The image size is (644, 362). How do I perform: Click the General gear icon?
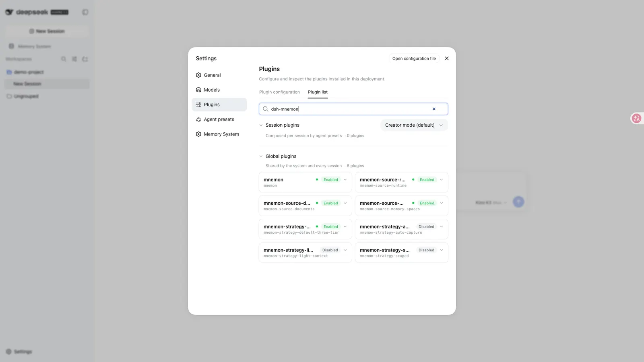(198, 75)
